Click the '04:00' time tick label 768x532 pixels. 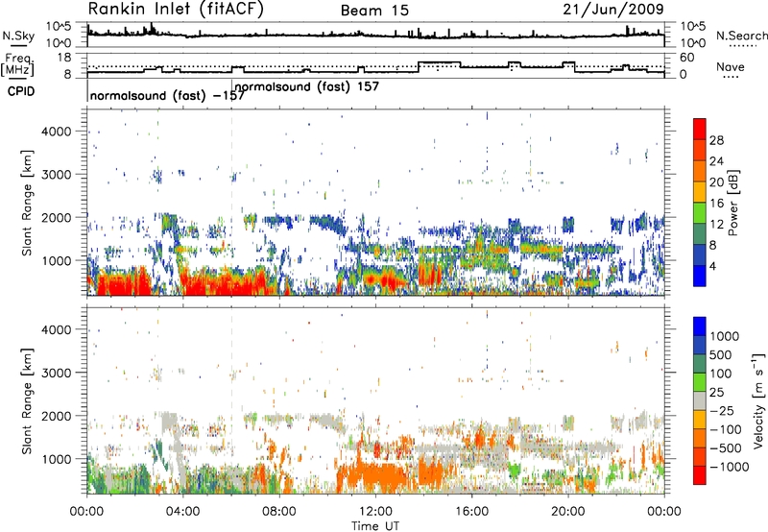pos(182,512)
